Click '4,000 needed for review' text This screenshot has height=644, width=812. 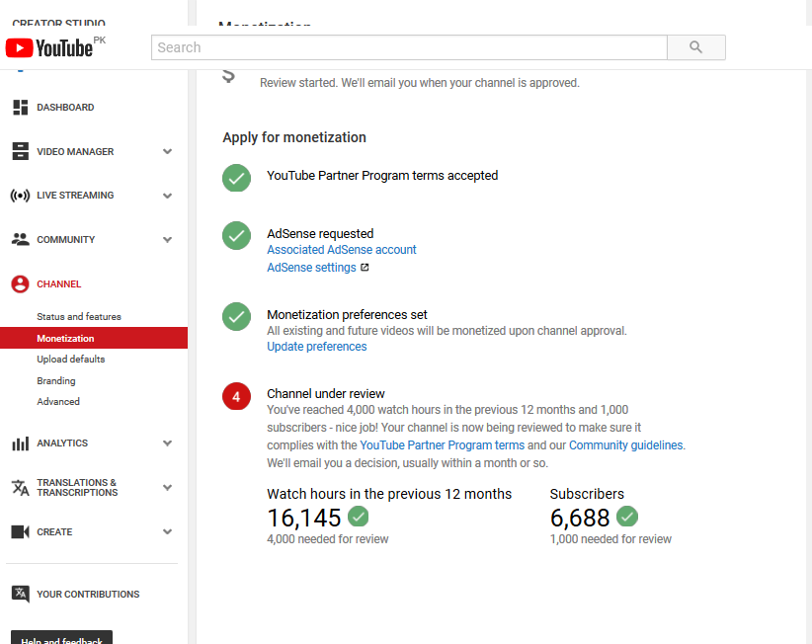click(x=327, y=539)
